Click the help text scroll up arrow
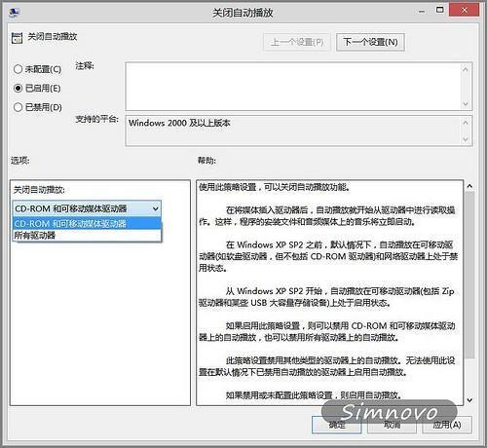 click(469, 186)
